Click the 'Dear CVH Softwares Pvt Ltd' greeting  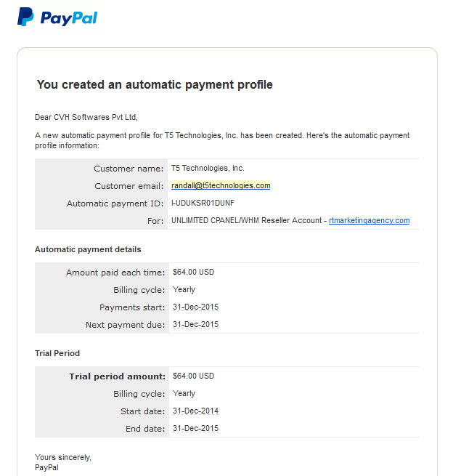click(x=86, y=117)
